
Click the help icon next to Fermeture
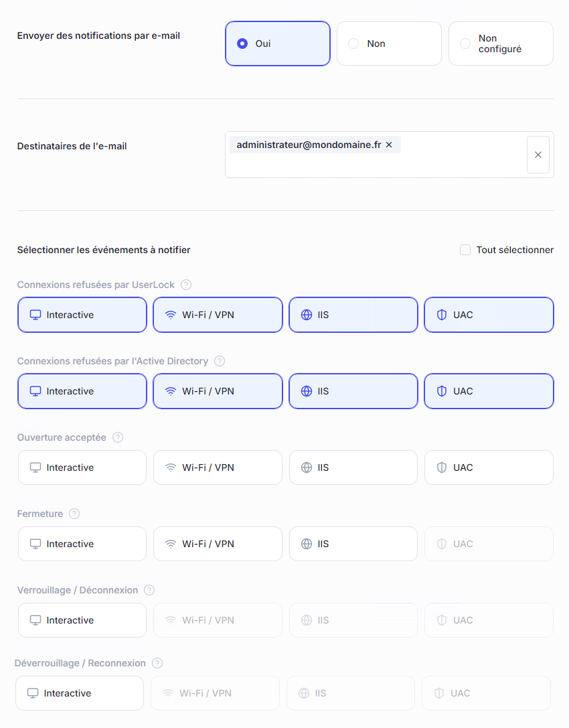click(x=74, y=514)
